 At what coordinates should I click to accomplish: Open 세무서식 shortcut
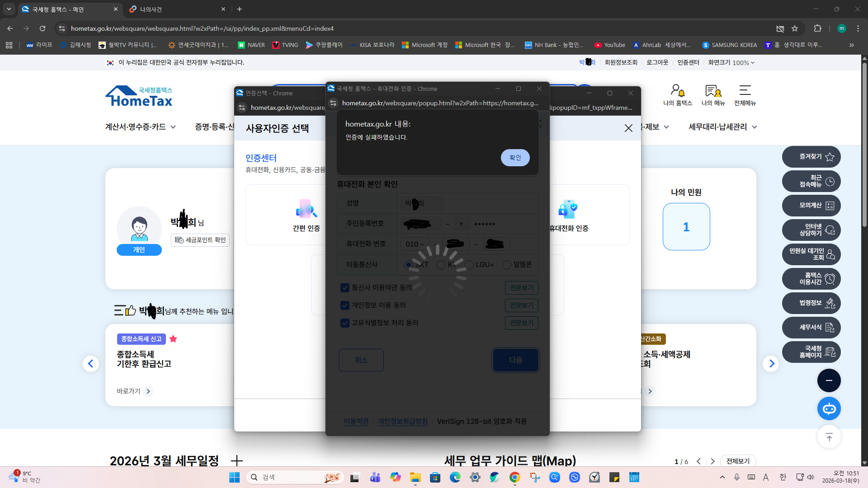(x=811, y=328)
